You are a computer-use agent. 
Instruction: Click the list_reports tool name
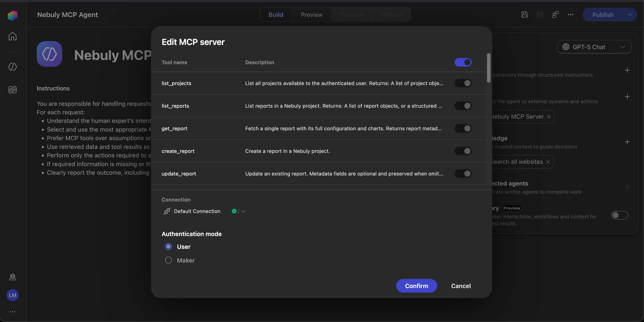(x=175, y=106)
